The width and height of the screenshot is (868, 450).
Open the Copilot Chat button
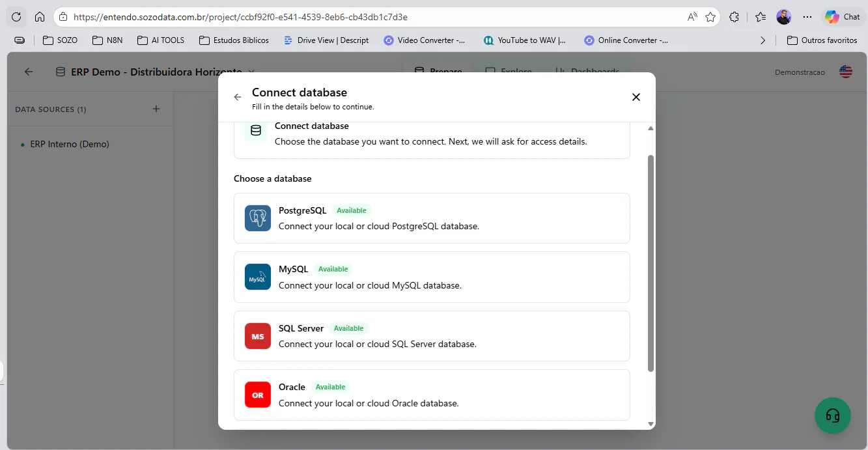click(843, 17)
